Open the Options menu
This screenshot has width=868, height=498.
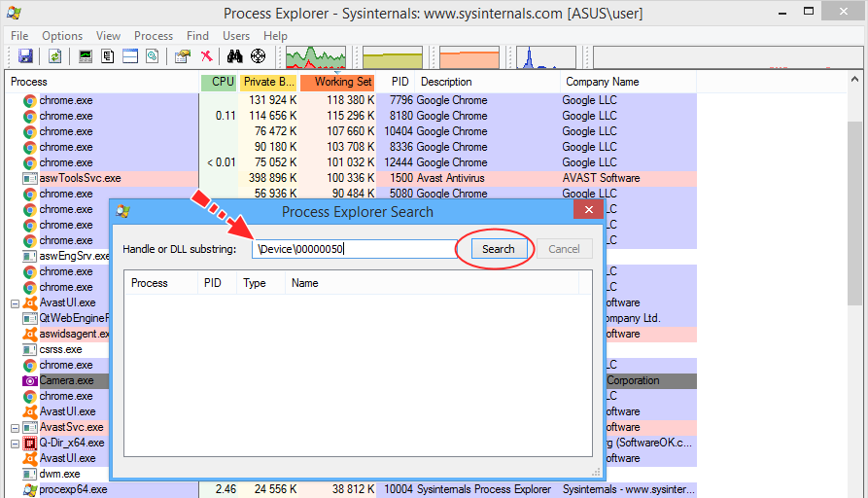[62, 36]
